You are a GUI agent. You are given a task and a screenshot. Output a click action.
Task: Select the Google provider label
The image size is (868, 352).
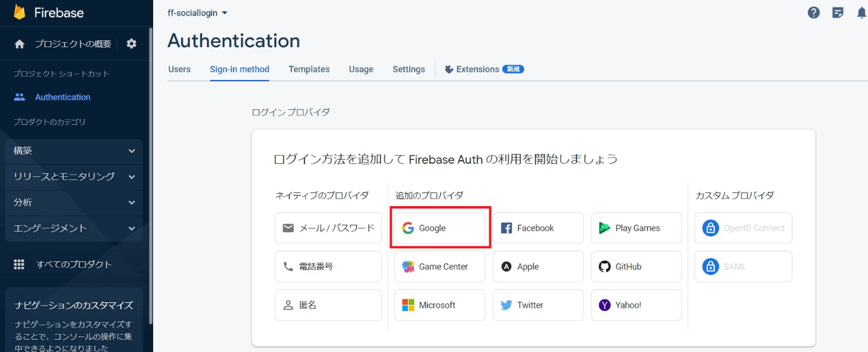[432, 228]
